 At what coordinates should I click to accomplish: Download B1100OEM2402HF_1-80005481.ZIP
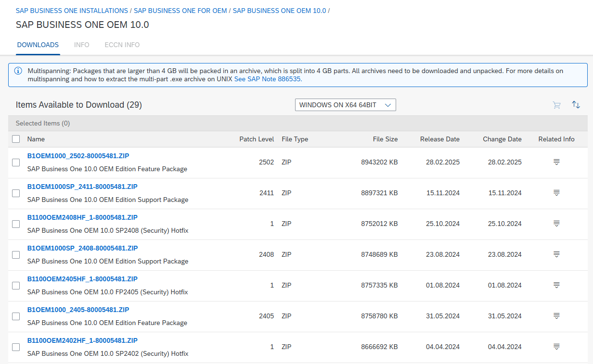(x=83, y=340)
